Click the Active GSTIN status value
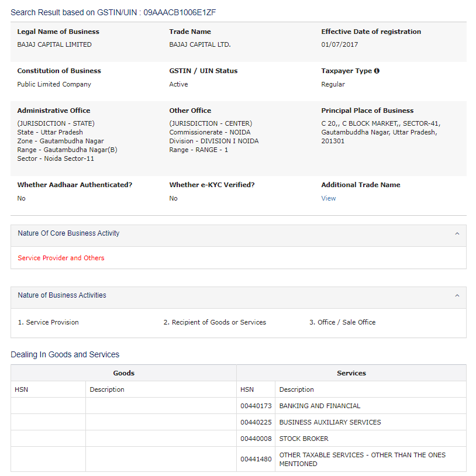This screenshot has width=476, height=476. [178, 84]
